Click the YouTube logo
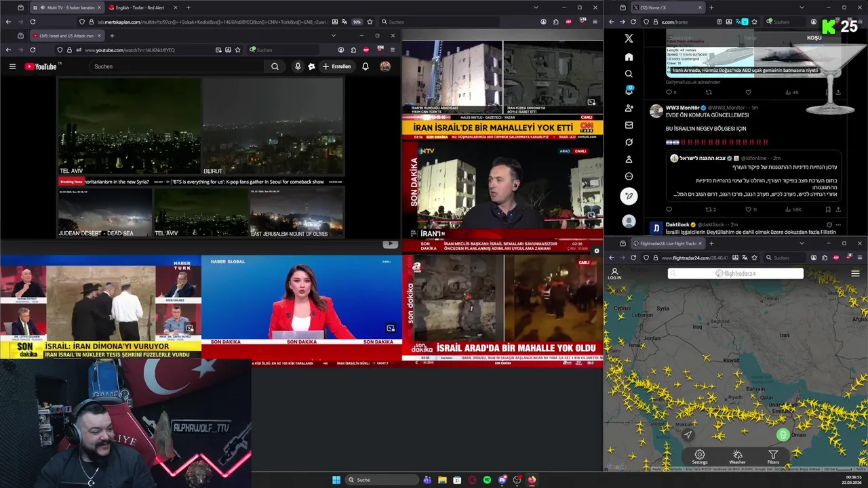This screenshot has width=868, height=488. pyautogui.click(x=42, y=66)
